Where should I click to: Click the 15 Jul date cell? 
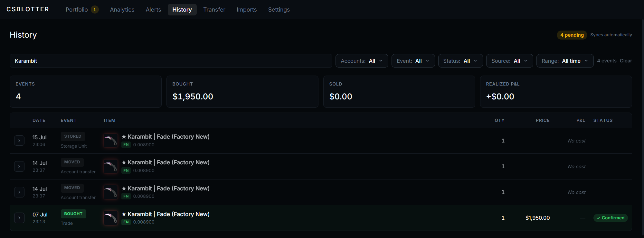pos(40,141)
